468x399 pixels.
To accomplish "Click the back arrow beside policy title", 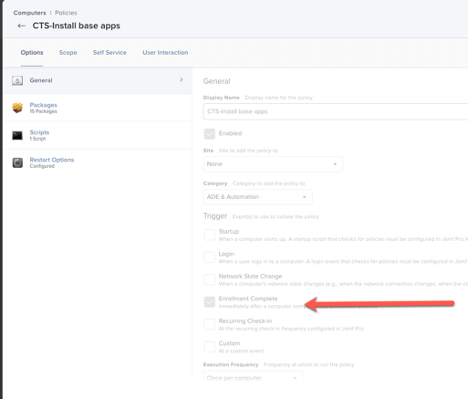I will click(x=21, y=26).
